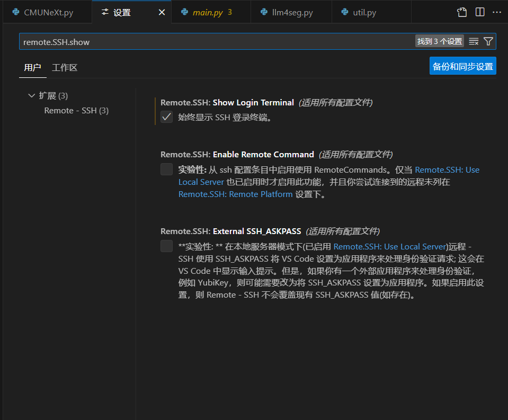Click the split editor icon
Viewport: 508px width, 420px height.
pyautogui.click(x=480, y=12)
